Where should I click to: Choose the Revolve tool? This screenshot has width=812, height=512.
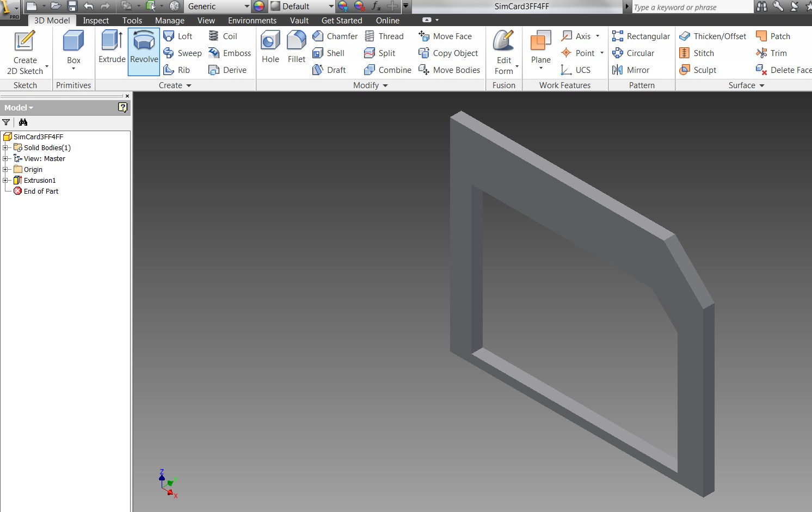coord(144,52)
